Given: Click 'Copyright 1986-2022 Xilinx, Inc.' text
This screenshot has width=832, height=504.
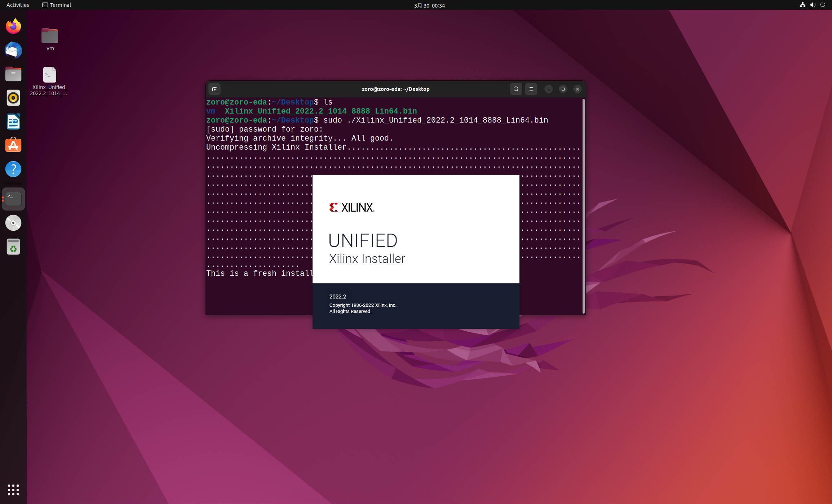Looking at the screenshot, I should tap(363, 305).
